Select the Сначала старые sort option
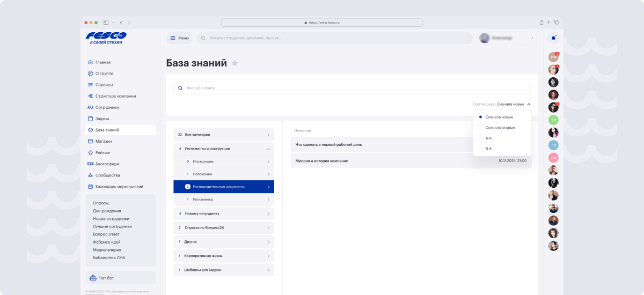The image size is (644, 295). tap(500, 128)
